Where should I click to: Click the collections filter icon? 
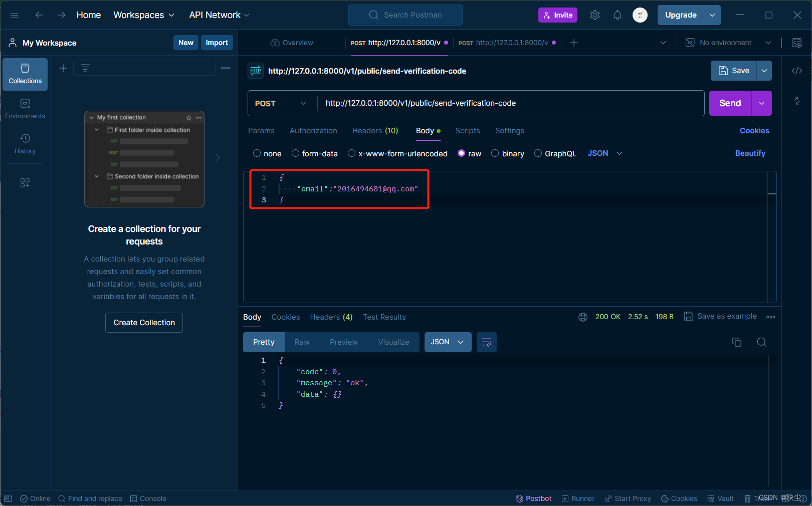point(85,68)
